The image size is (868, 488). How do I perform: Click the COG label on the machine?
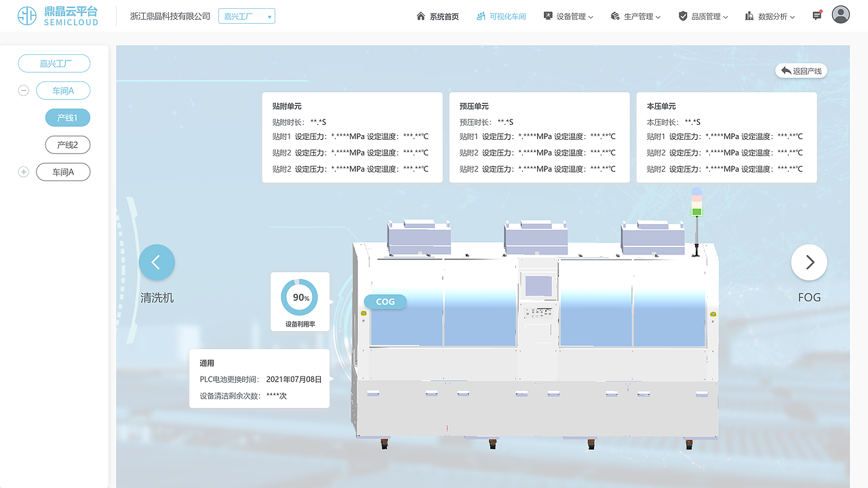tap(384, 301)
